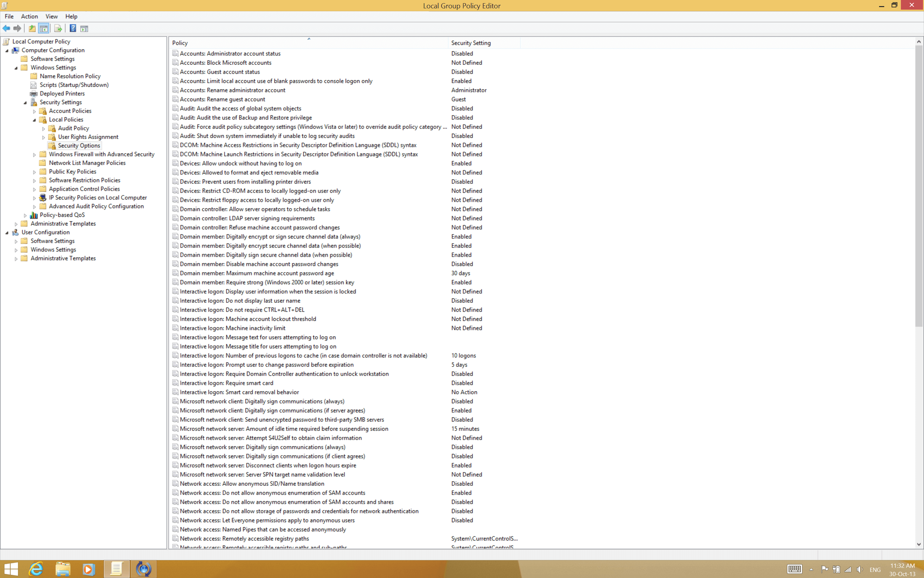
Task: Open the File menu
Action: pyautogui.click(x=9, y=16)
